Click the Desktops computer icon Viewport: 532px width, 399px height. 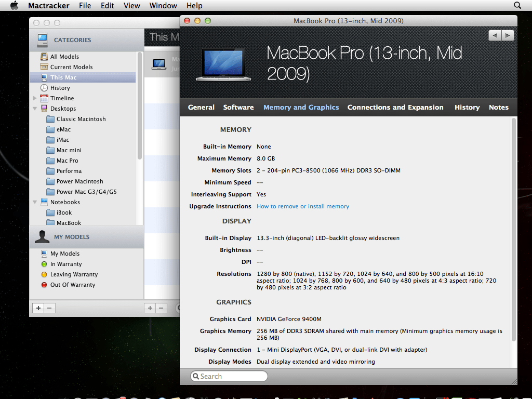(x=44, y=109)
